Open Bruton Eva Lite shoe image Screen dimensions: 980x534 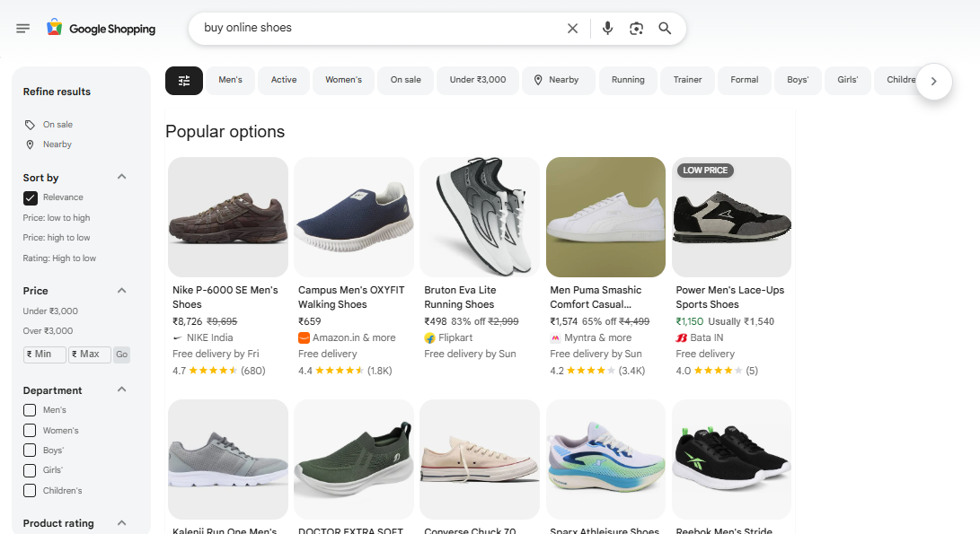pos(480,217)
